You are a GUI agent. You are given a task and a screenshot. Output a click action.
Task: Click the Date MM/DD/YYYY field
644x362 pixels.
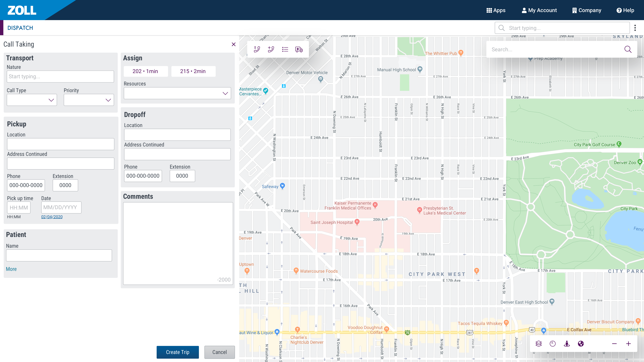(61, 207)
